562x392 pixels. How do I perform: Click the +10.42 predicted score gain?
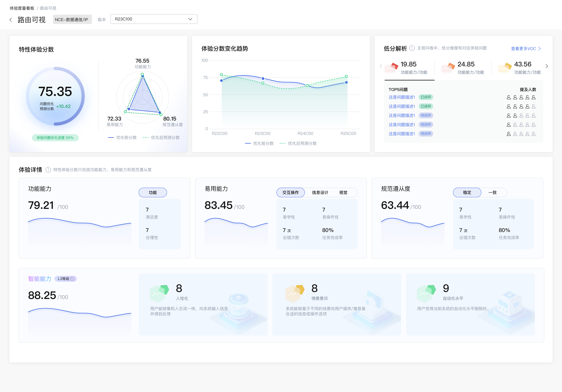[63, 106]
